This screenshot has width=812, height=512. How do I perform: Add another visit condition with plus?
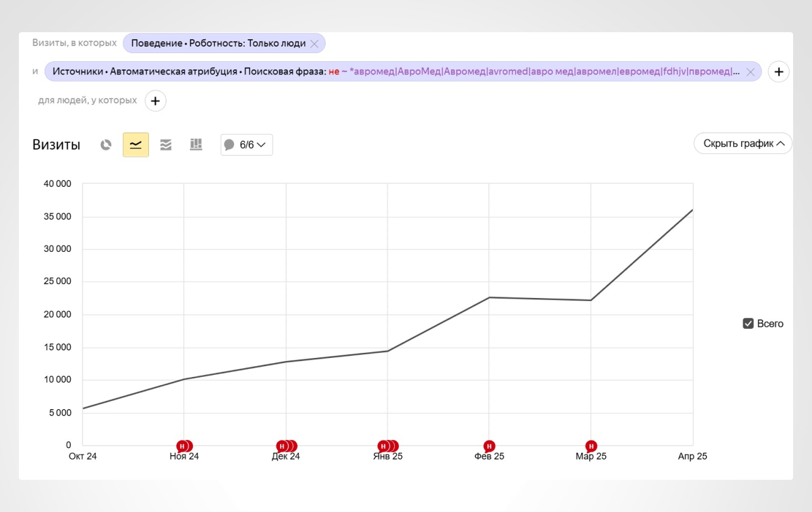(x=779, y=72)
